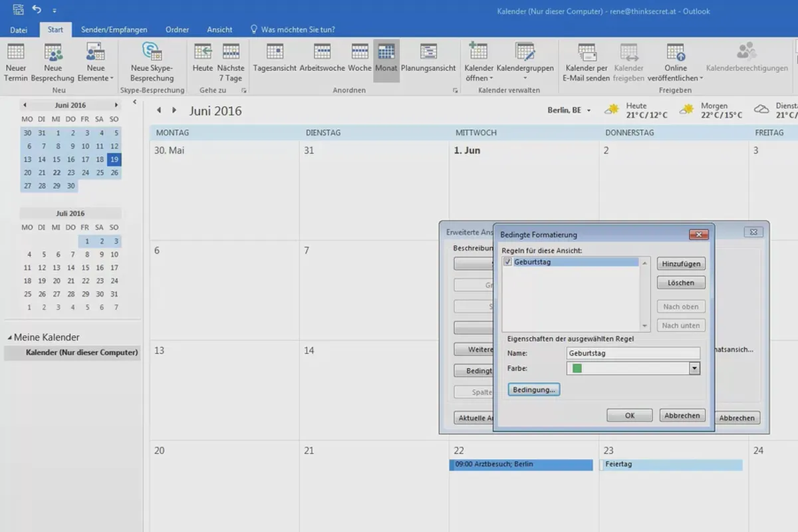Click next month arrow in mini calendar
The image size is (798, 532).
116,105
